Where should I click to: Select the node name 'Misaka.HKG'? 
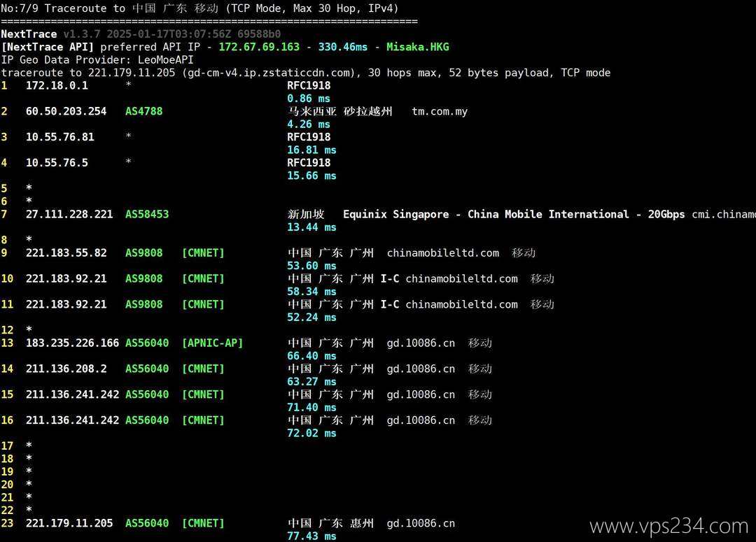click(x=417, y=47)
